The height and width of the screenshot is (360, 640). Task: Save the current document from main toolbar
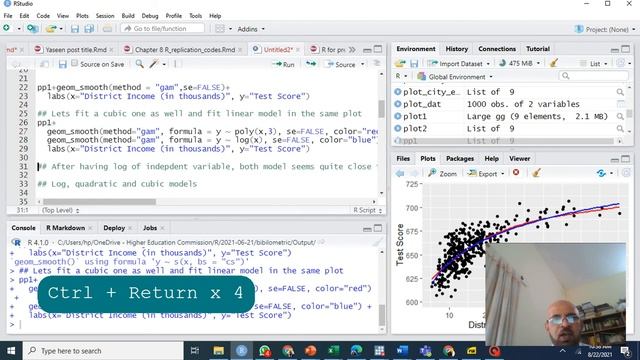[x=75, y=29]
